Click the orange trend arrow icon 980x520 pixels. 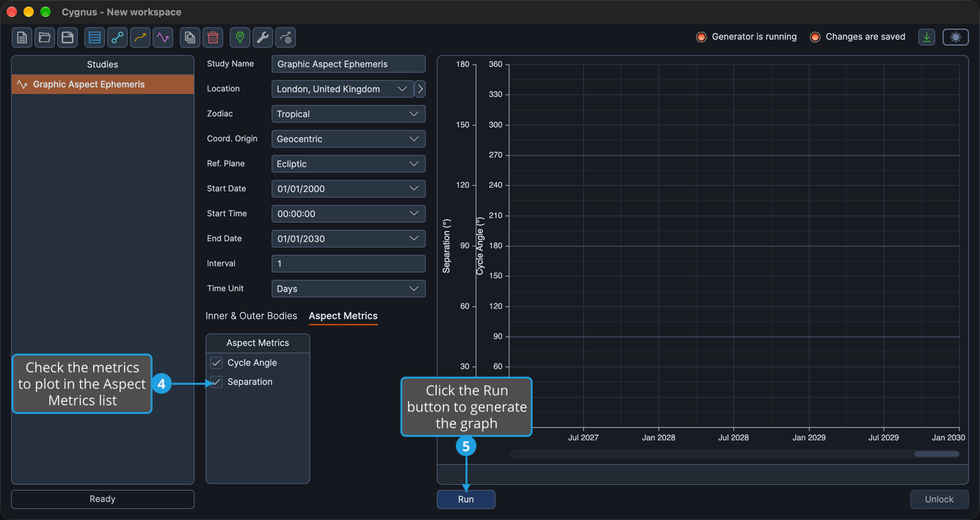[x=140, y=37]
